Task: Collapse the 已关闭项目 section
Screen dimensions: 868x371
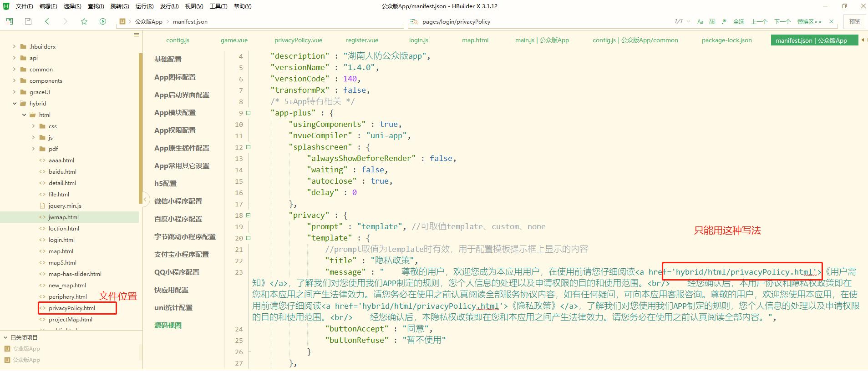Action: click(x=5, y=337)
